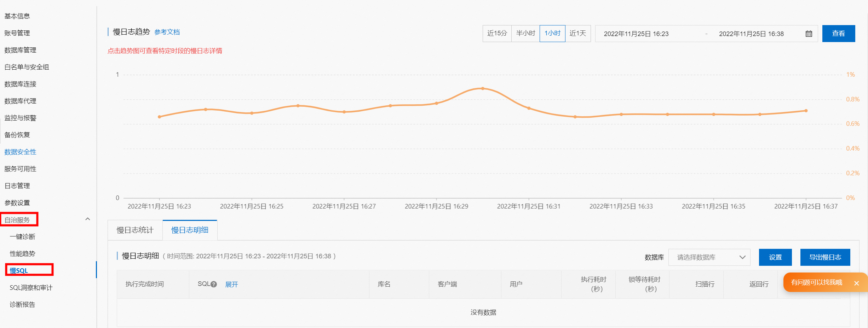Click the 展开 link in SQL column
Image resolution: width=868 pixels, height=328 pixels.
click(x=231, y=285)
